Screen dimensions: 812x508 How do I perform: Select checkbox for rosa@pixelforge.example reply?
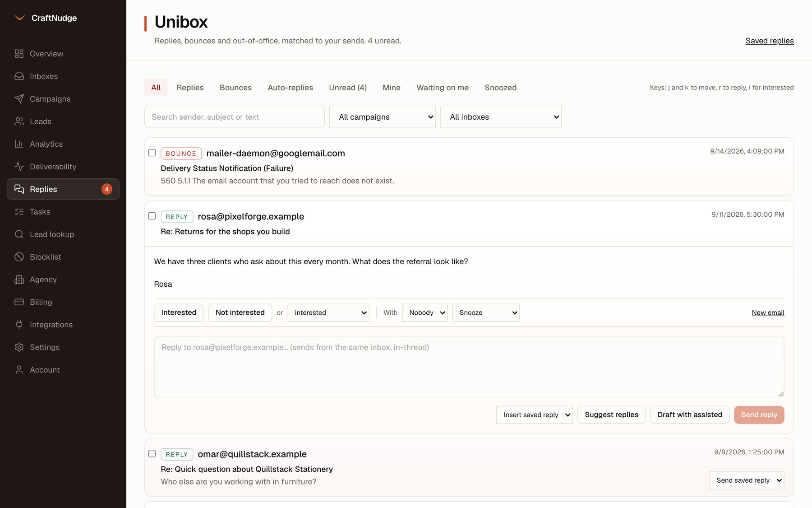152,216
